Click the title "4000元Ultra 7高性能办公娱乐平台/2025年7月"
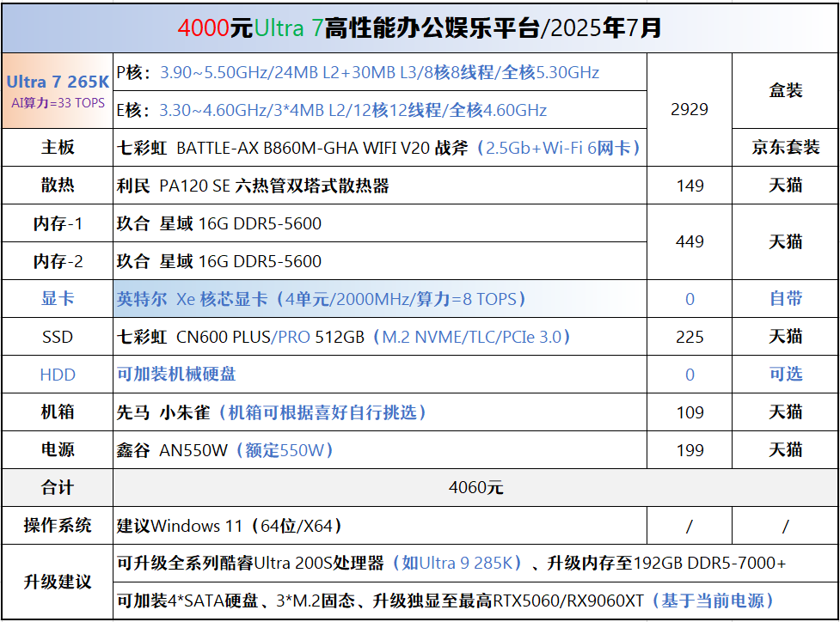 420,27
